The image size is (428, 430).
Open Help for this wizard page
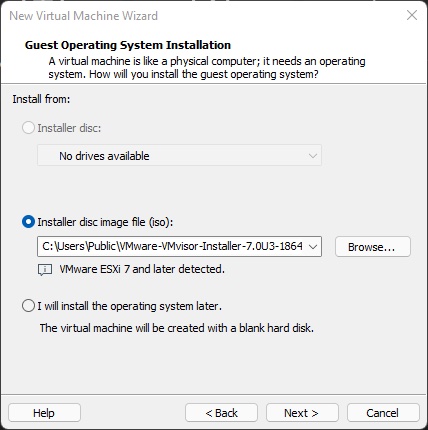tap(44, 413)
